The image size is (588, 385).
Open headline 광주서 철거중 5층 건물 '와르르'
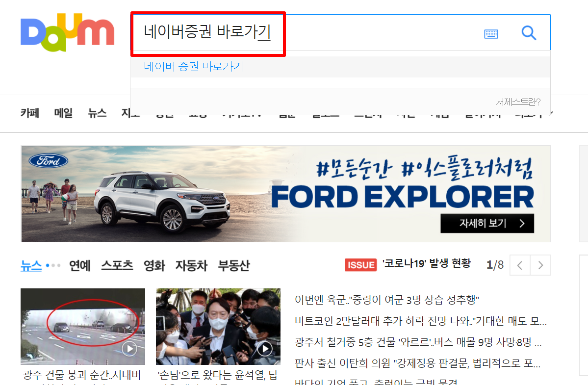[x=418, y=342]
